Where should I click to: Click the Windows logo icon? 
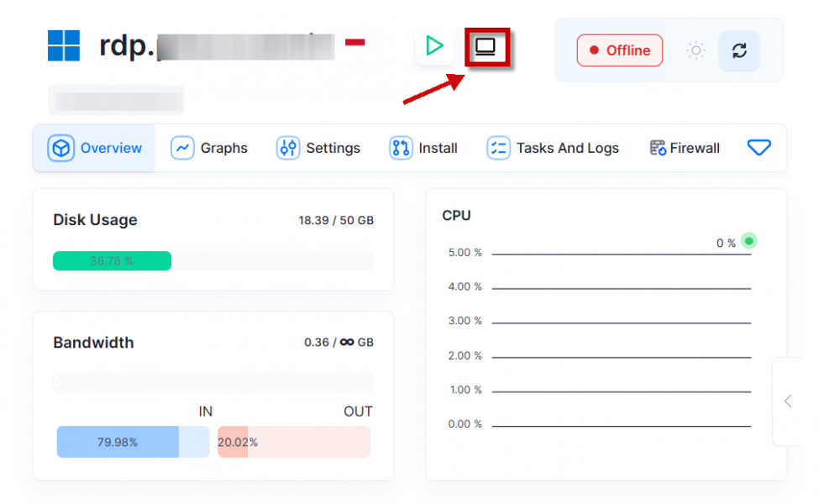[64, 45]
